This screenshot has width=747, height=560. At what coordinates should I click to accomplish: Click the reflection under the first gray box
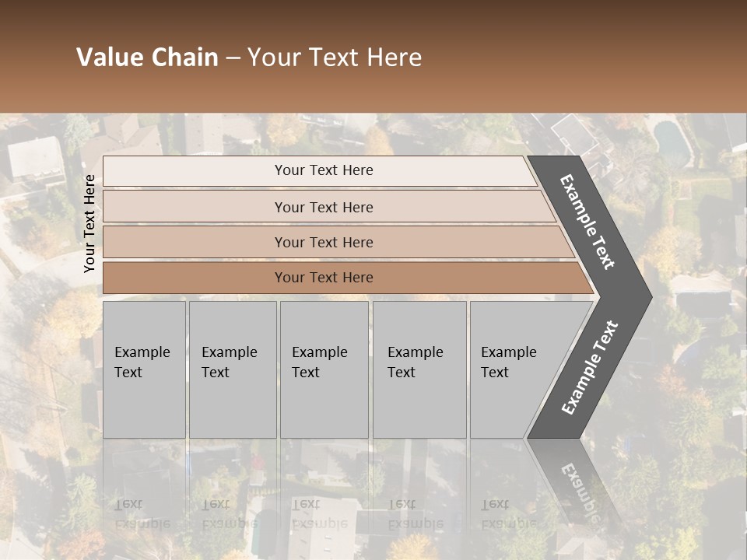pyautogui.click(x=144, y=498)
